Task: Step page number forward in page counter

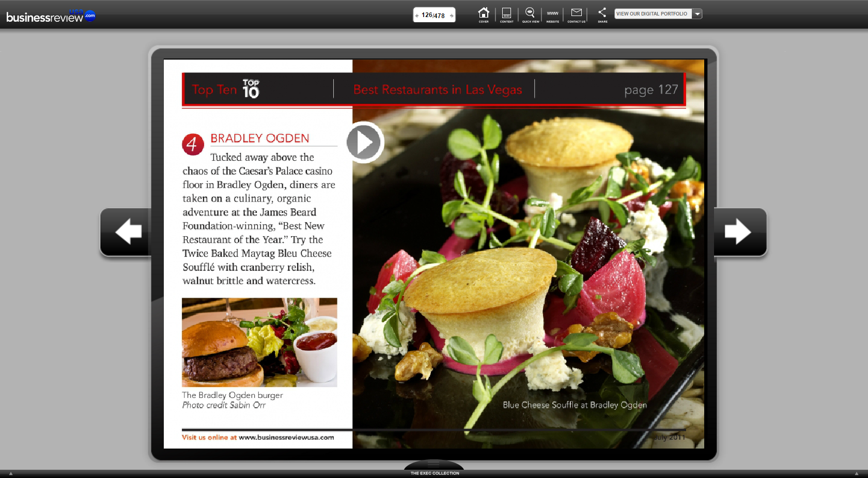Action: [452, 16]
